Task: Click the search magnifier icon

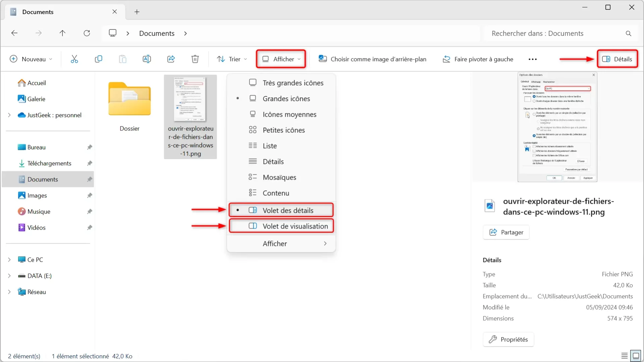Action: pos(628,34)
